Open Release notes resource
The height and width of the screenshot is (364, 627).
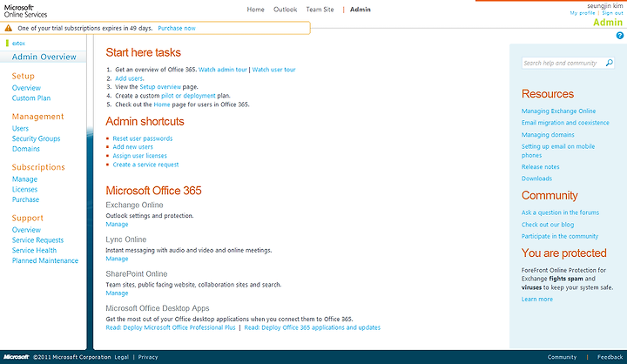(540, 167)
